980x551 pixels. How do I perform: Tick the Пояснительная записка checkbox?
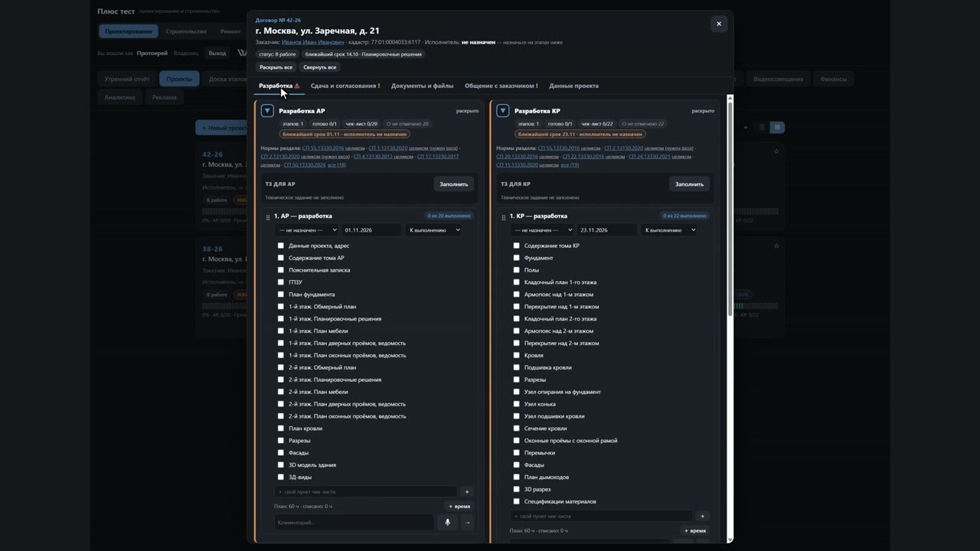click(281, 270)
